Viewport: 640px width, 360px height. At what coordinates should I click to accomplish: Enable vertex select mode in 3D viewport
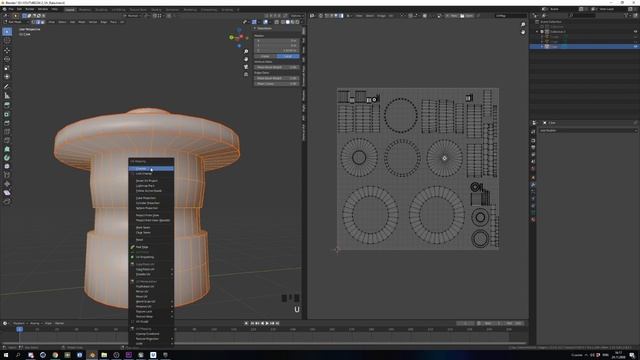34,22
